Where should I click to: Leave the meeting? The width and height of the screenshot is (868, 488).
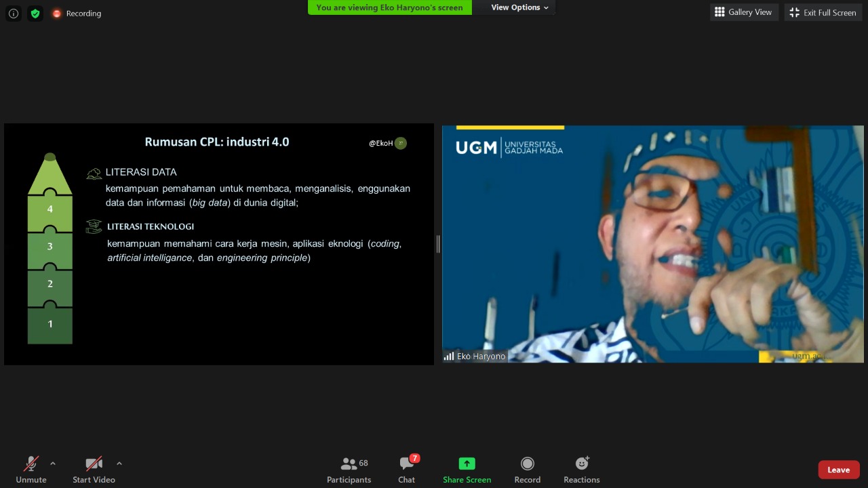tap(838, 470)
